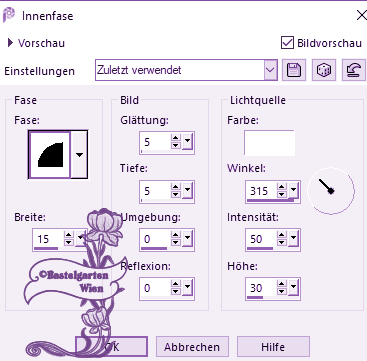Increase Glättung value with up arrow
The image size is (367, 361).
point(176,138)
